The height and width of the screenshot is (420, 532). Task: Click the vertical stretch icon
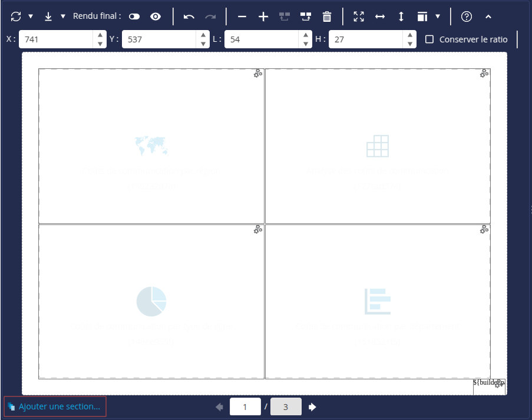[x=401, y=16]
